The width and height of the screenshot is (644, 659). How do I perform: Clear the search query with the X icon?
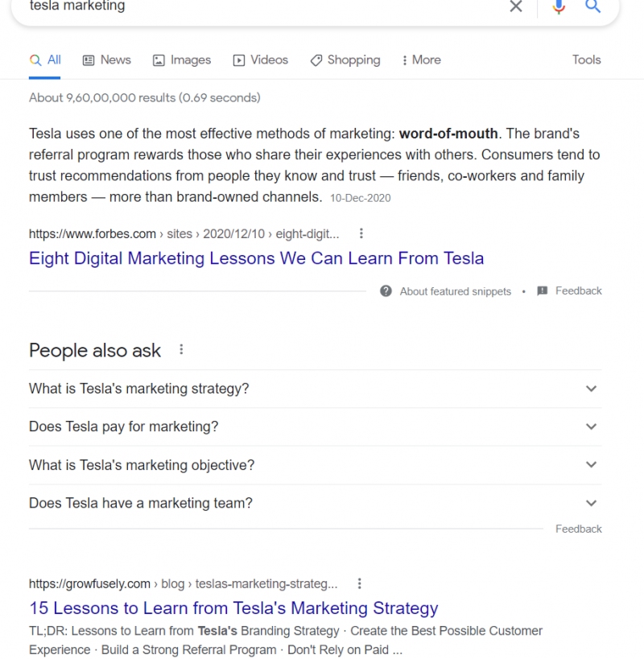[x=516, y=6]
